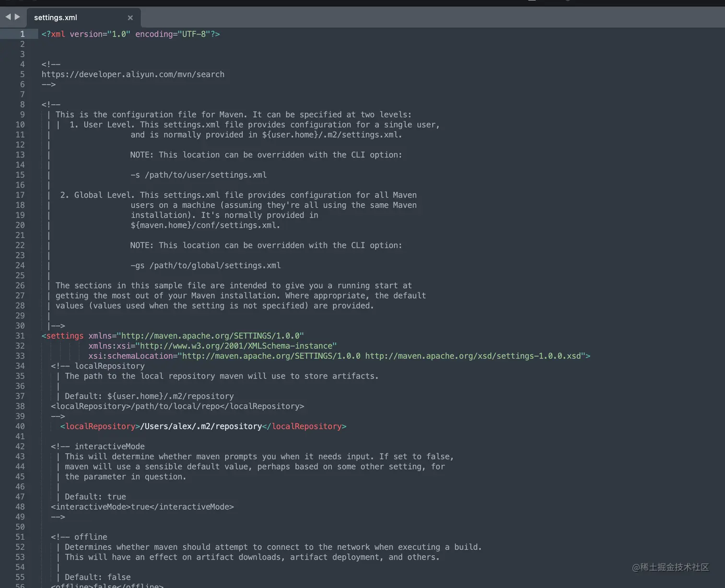Click 'Default: false' on line 55
The width and height of the screenshot is (725, 588).
98,577
